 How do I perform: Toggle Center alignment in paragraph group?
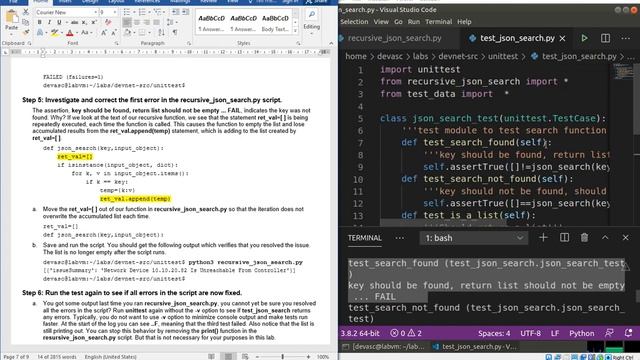click(x=137, y=22)
